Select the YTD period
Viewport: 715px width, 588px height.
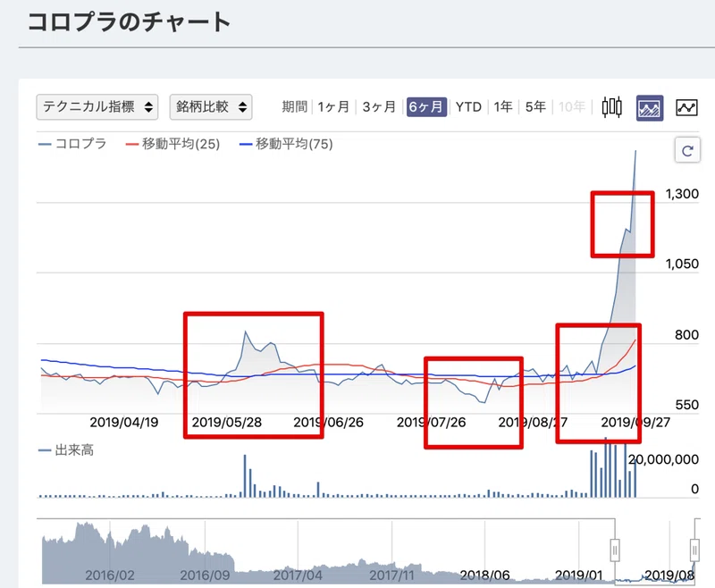468,107
